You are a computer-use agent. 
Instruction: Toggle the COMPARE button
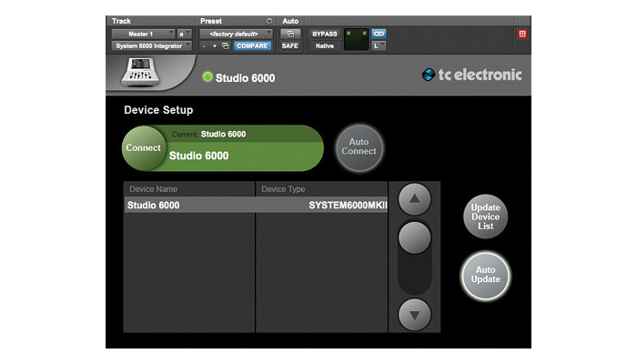tap(252, 45)
